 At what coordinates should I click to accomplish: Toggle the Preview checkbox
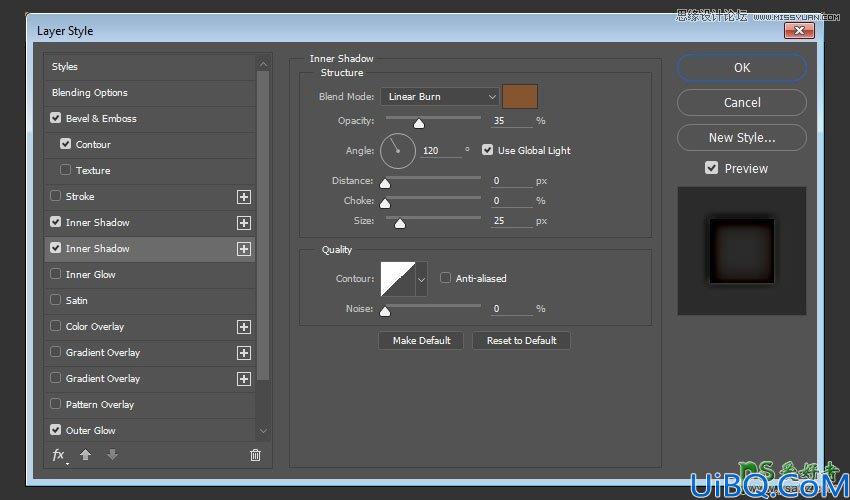[x=711, y=168]
